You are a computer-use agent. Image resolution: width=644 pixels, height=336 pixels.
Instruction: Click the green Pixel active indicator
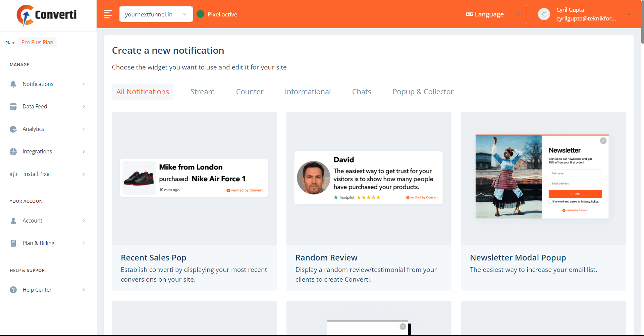point(201,14)
